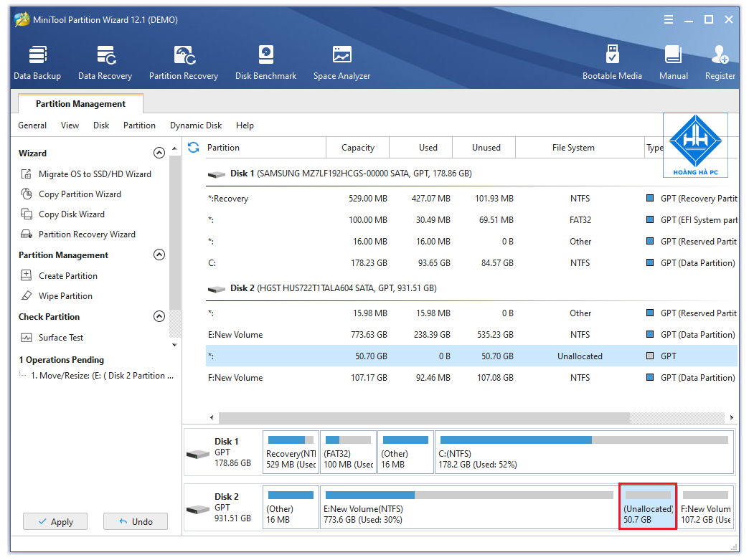Viewport: 749px width, 560px height.
Task: Open the Space Analyzer
Action: (341, 61)
